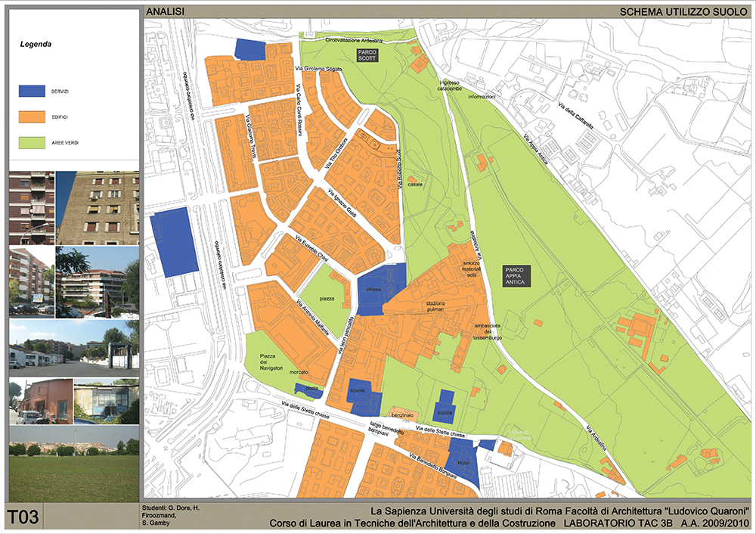
Task: Select the casale building marker
Action: point(415,184)
